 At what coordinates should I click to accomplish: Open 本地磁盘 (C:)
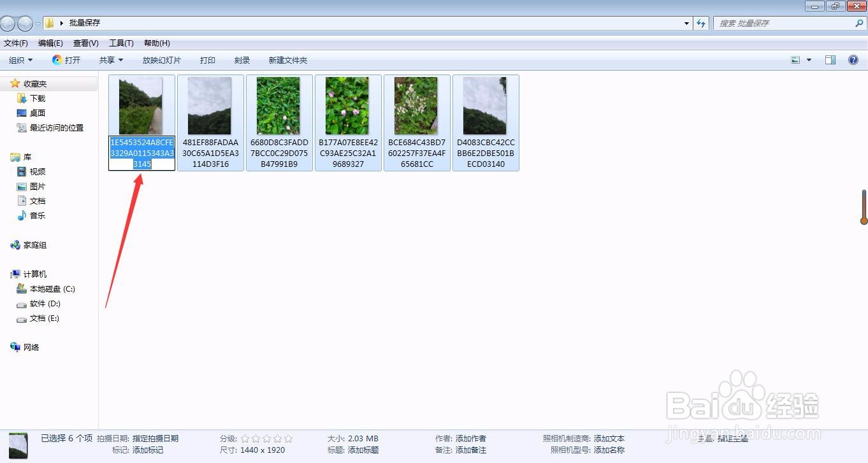[x=52, y=288]
